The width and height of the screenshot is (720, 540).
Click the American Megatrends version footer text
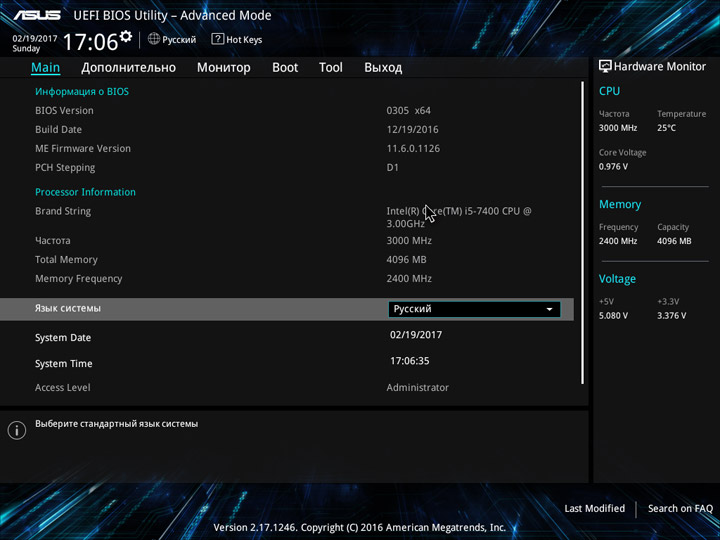[x=360, y=528]
